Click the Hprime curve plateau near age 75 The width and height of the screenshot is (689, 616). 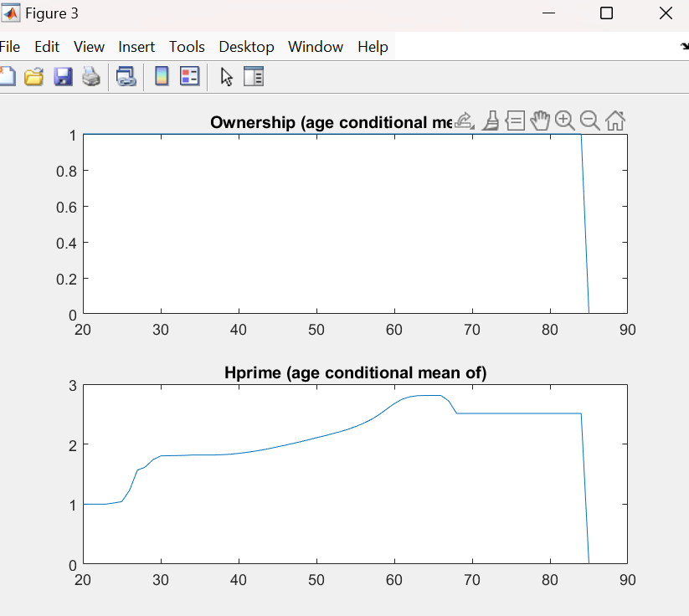pyautogui.click(x=511, y=413)
